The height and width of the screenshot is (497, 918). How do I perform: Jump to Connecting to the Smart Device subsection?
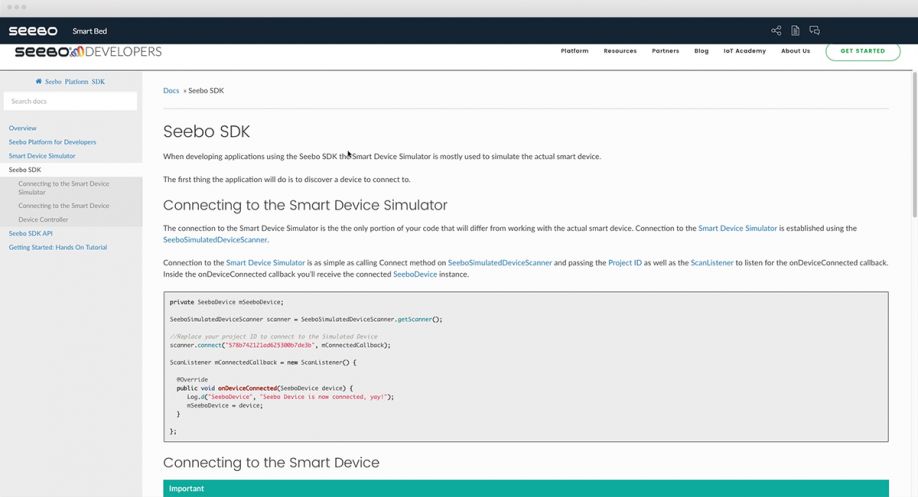point(63,205)
